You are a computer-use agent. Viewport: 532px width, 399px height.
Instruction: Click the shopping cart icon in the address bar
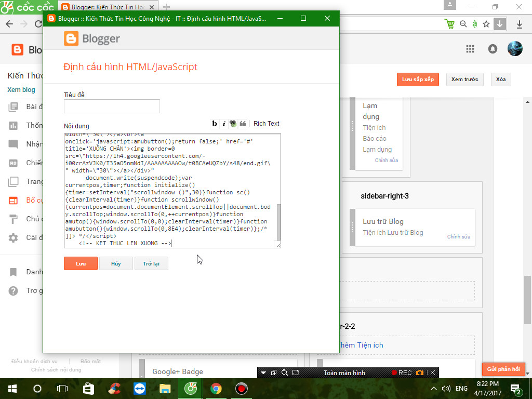coord(449,24)
